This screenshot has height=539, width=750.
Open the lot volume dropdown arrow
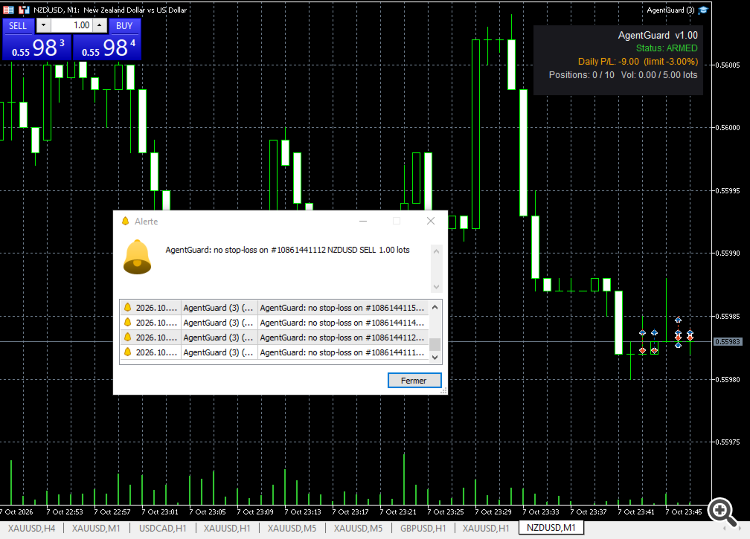(x=44, y=25)
